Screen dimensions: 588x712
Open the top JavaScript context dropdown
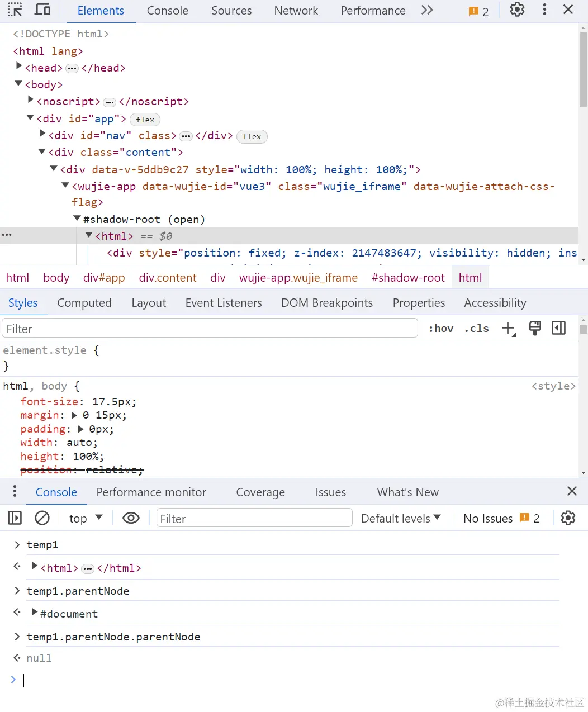pos(86,518)
